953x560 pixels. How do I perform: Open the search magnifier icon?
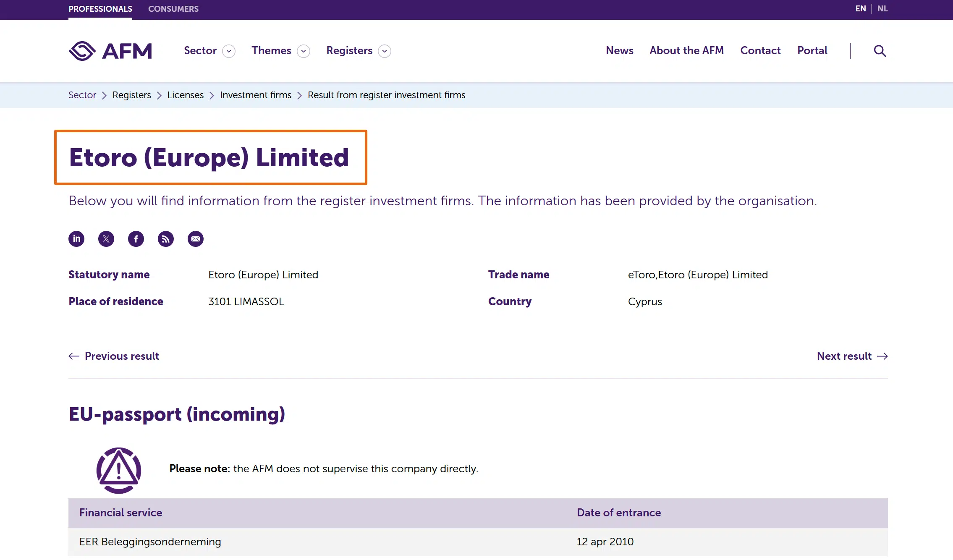(880, 51)
